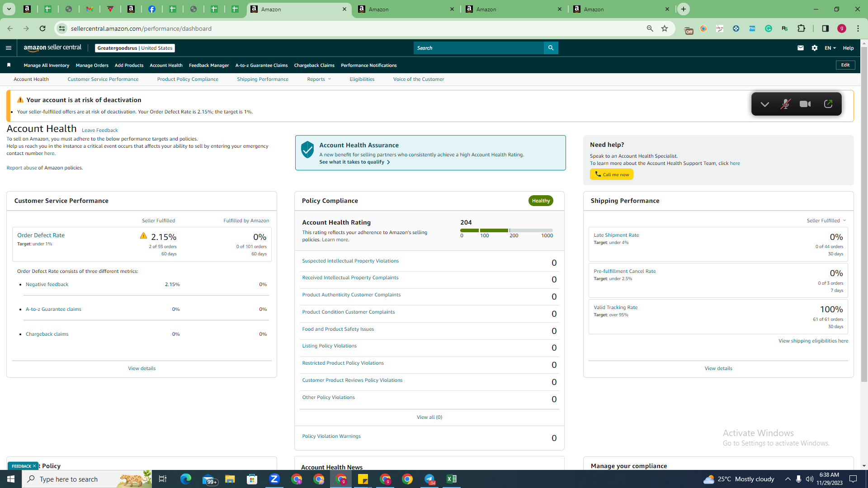Switch to the Eligibilities tab
The height and width of the screenshot is (488, 868).
(362, 79)
